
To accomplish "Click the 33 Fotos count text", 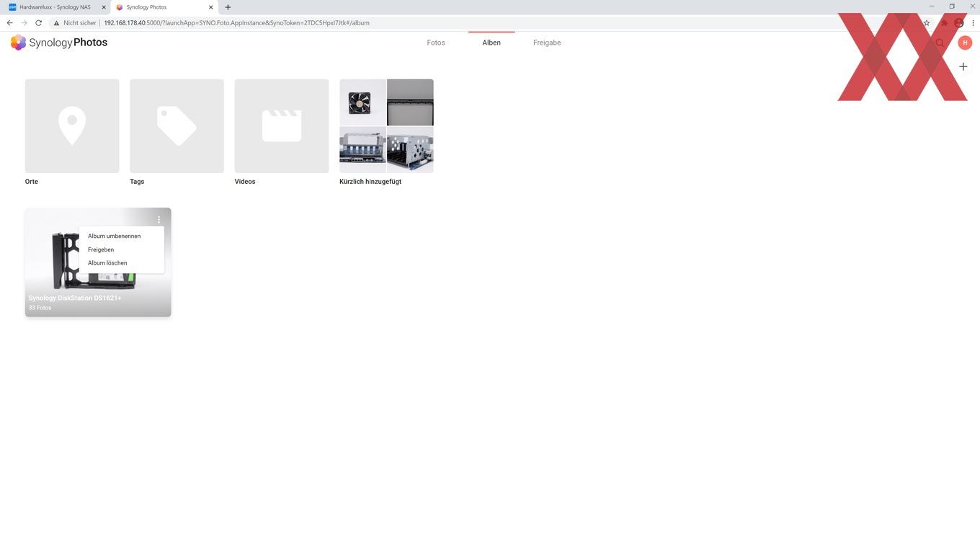I will pos(40,308).
